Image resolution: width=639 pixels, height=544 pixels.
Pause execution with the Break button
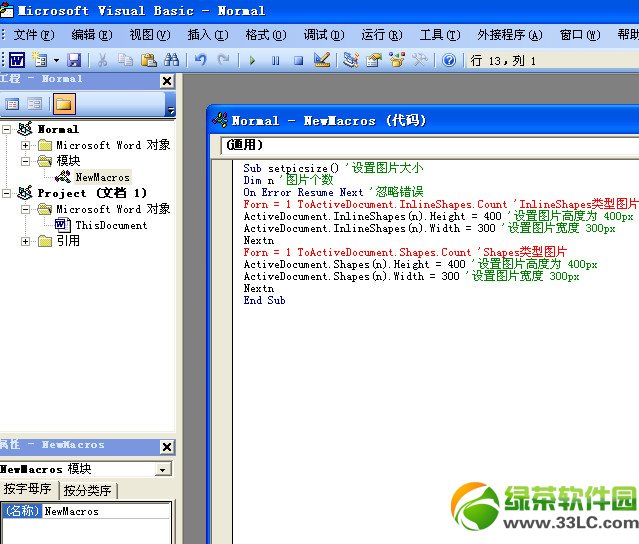pyautogui.click(x=275, y=60)
